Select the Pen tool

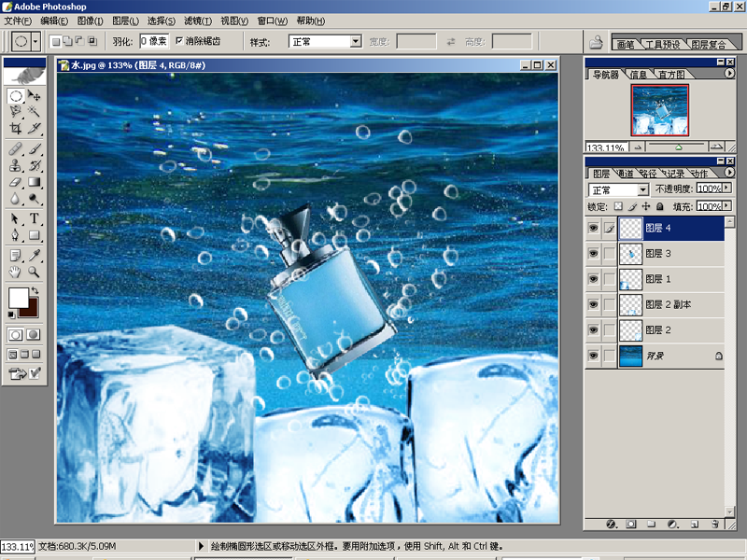click(x=16, y=235)
